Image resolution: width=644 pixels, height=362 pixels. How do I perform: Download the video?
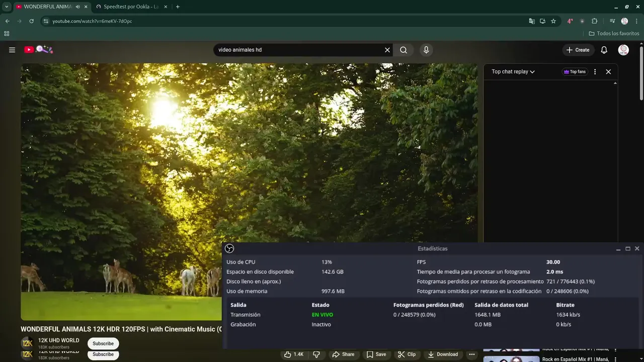coord(443,354)
